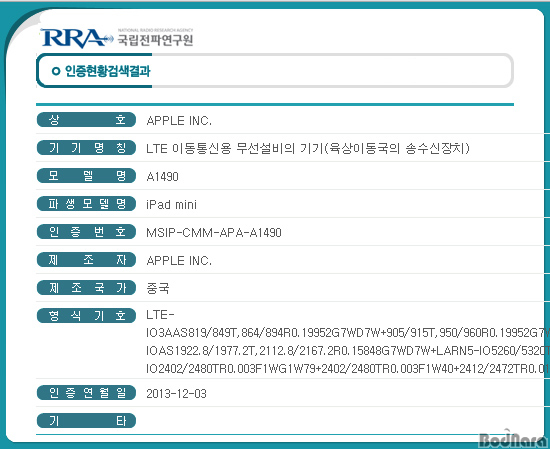Image resolution: width=550 pixels, height=450 pixels.
Task: Select the LTE 이동통신용 무선설비 device name text
Action: 308,149
